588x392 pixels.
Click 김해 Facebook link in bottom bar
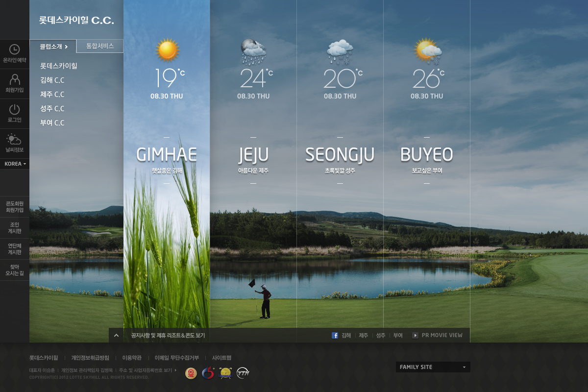[x=346, y=336]
